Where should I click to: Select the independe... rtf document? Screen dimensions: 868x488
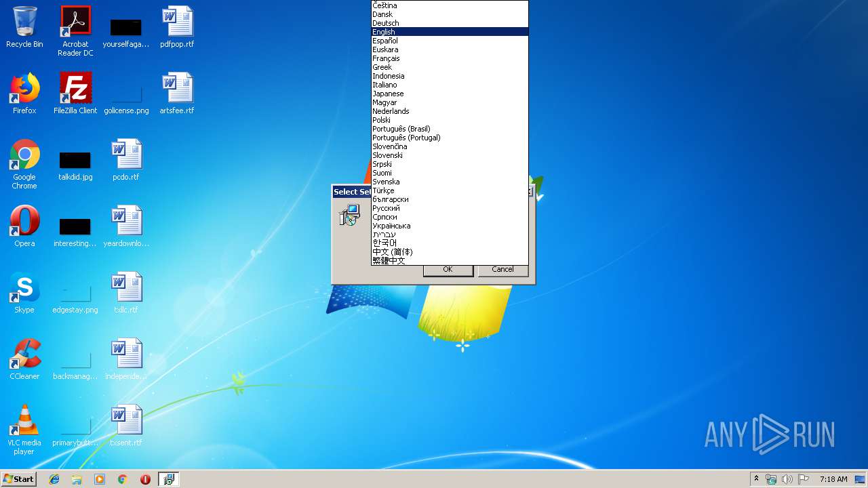[126, 359]
